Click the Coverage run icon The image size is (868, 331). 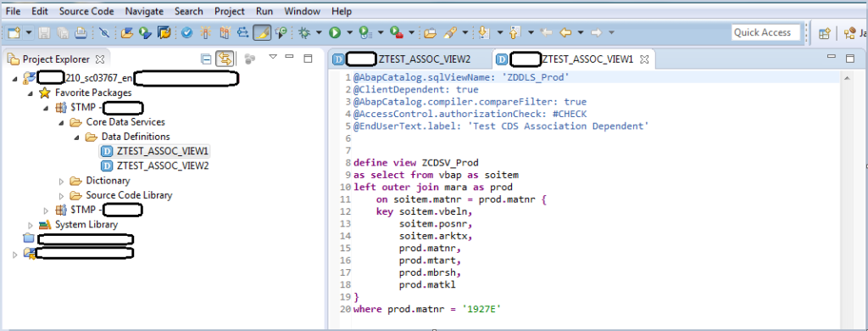(x=364, y=33)
